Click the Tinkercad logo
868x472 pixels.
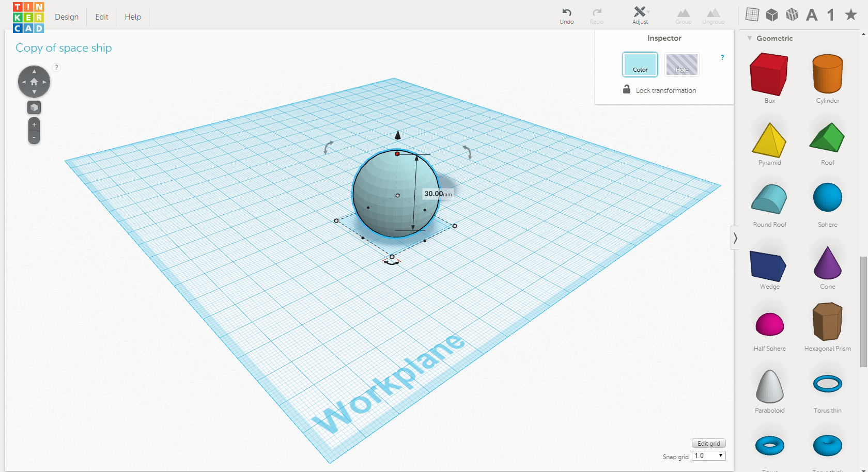(28, 17)
